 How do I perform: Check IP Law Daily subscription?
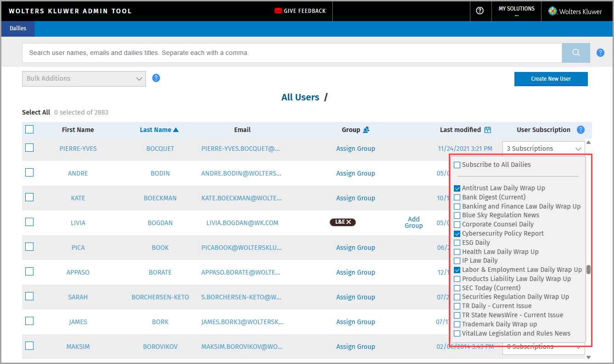pos(457,261)
